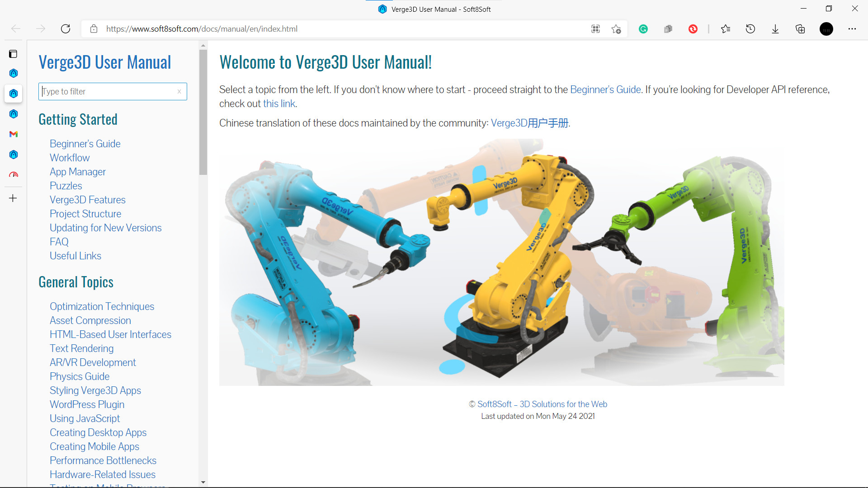Image resolution: width=868 pixels, height=488 pixels.
Task: Open Styling Verge3D Apps link
Action: coord(95,390)
